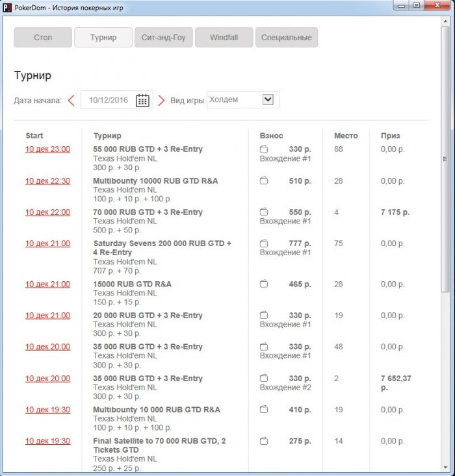Click the scrollbar down arrow

tap(445, 467)
